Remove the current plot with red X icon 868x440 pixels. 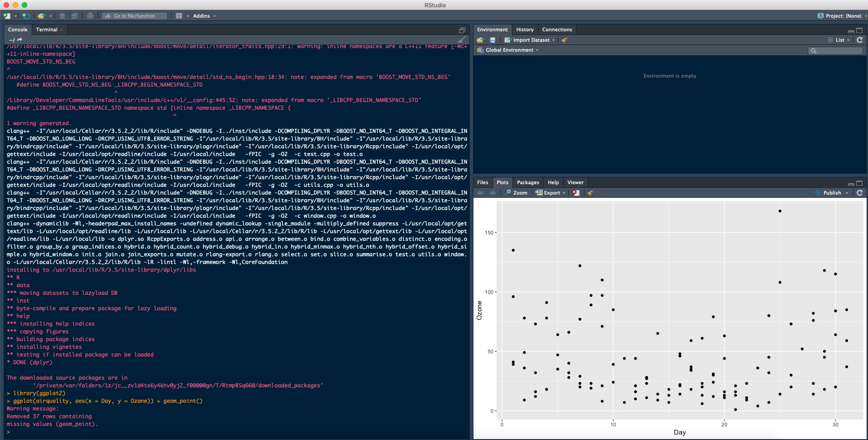(576, 193)
